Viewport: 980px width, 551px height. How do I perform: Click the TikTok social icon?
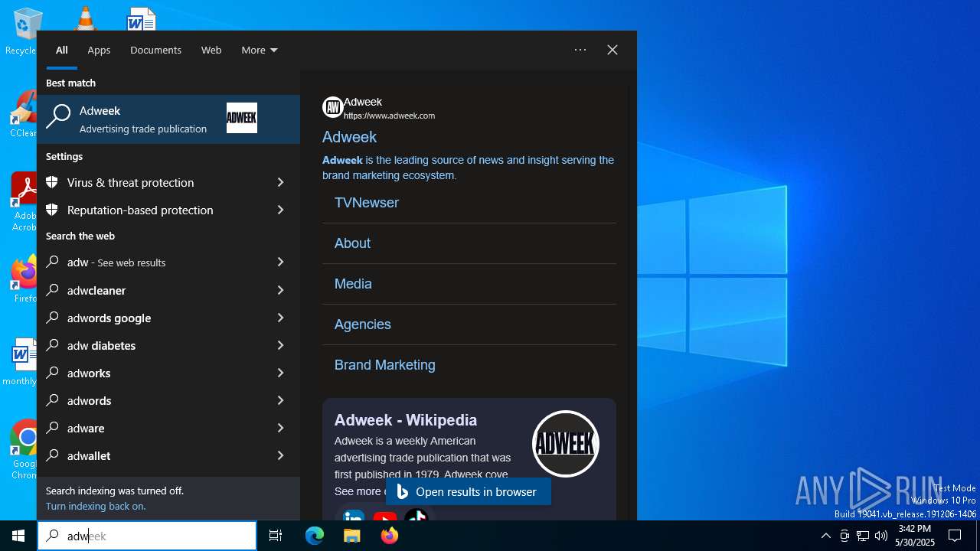coord(416,516)
